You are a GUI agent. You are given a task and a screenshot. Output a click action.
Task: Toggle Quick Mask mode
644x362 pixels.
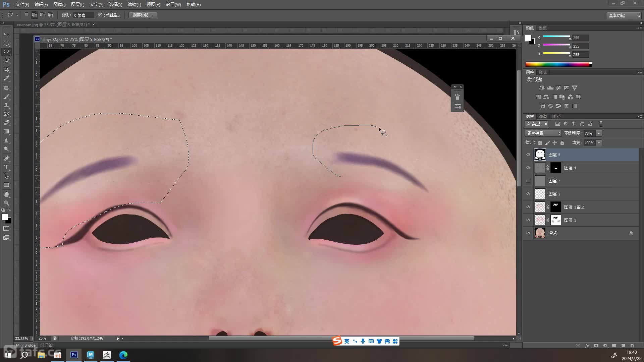tap(6, 229)
